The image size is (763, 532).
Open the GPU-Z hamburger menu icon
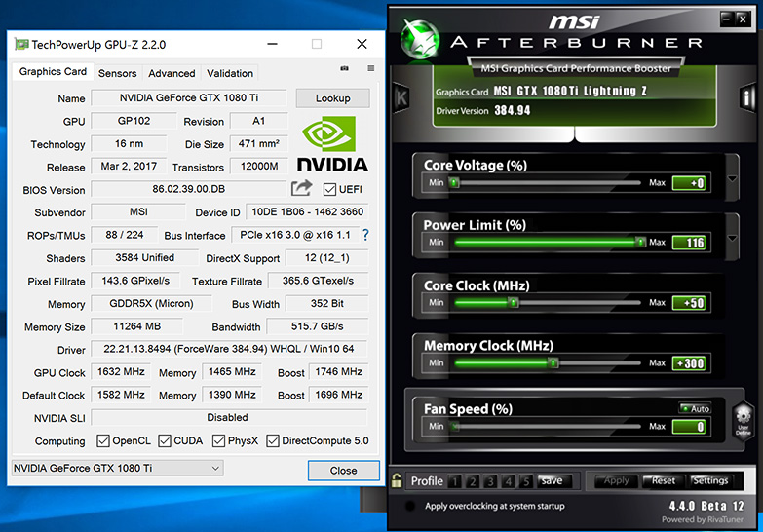pos(371,68)
